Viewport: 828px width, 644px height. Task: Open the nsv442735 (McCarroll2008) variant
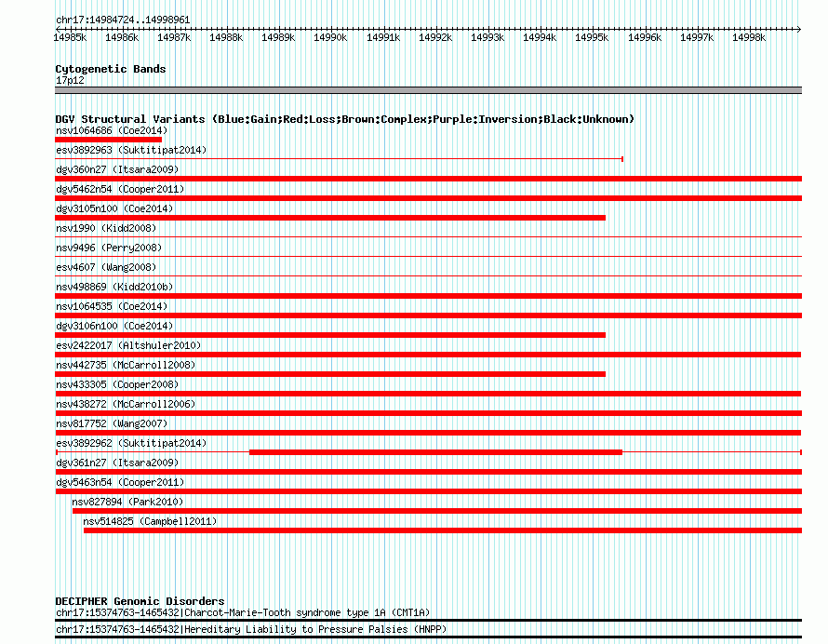(x=126, y=365)
